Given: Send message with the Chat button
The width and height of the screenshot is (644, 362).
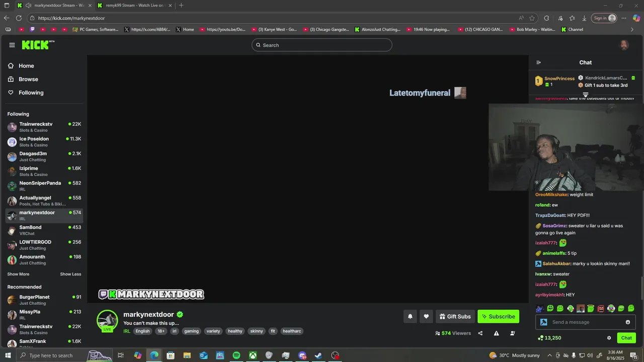Looking at the screenshot, I should [626, 338].
